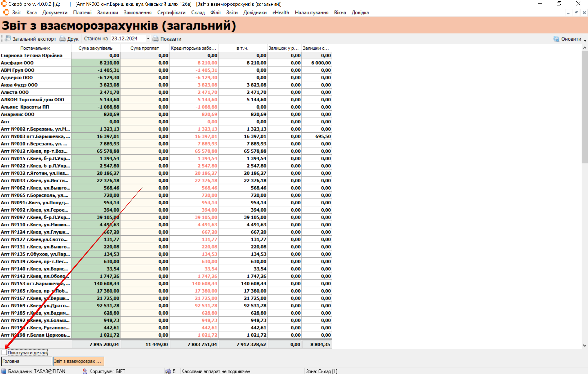This screenshot has width=588, height=374.
Task: Click the user icon near Користувач
Action: pyautogui.click(x=85, y=371)
